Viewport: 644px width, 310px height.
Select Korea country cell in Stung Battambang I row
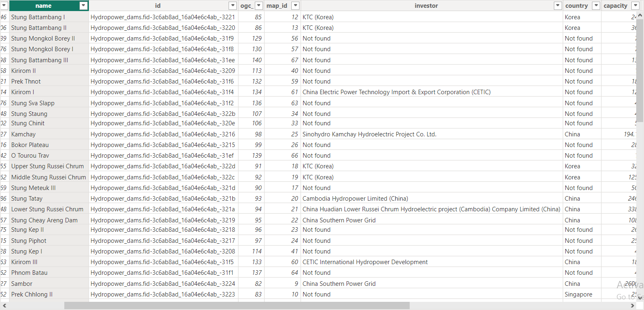pos(582,17)
